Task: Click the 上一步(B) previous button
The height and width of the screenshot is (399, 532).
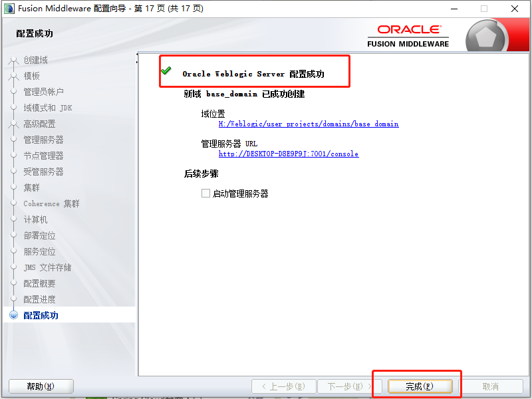Action: tap(284, 386)
